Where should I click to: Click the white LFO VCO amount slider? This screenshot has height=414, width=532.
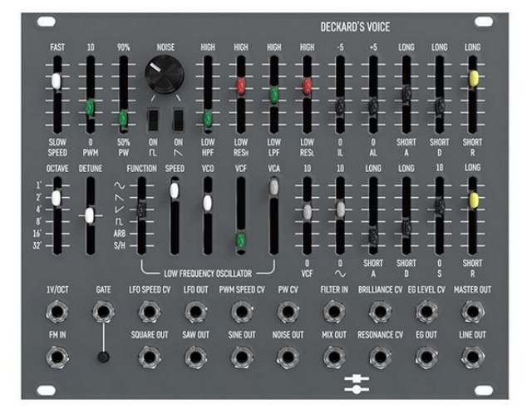(x=208, y=203)
